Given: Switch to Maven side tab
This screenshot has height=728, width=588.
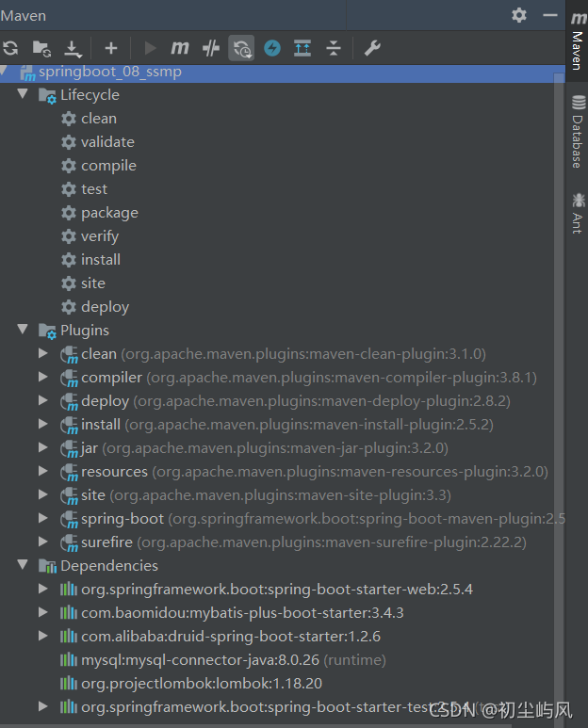Looking at the screenshot, I should coord(578,40).
